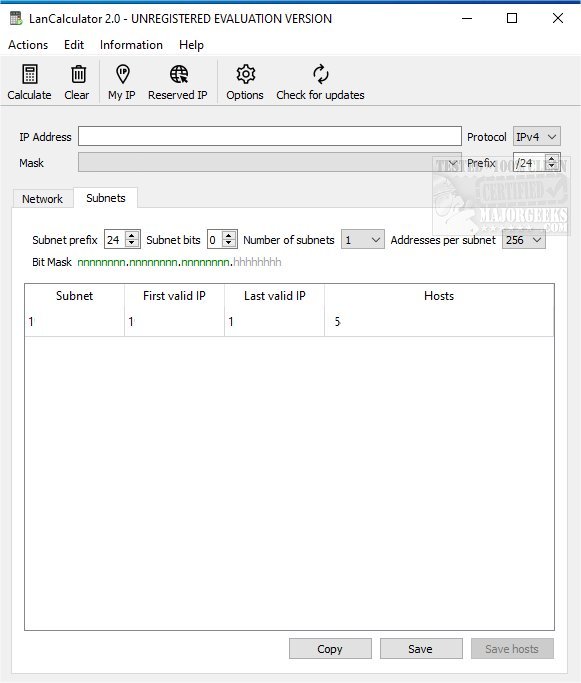This screenshot has height=683, width=581.
Task: Expand the Number of subnets dropdown
Action: click(362, 240)
